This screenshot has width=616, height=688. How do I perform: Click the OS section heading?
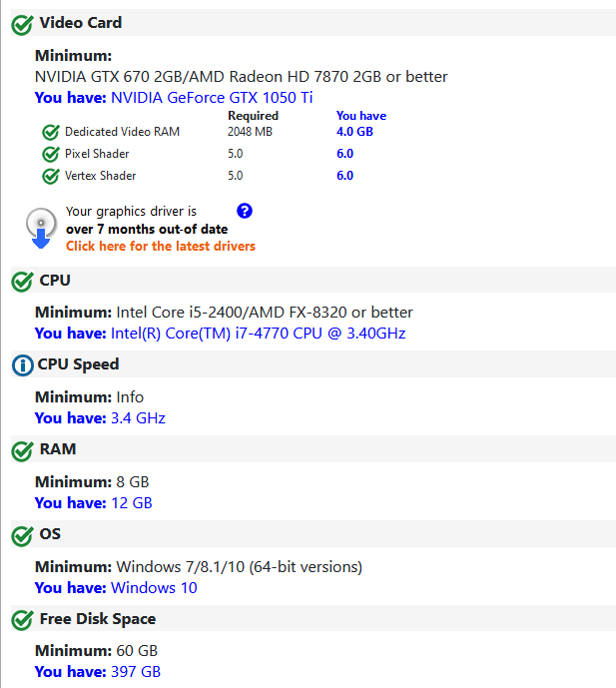(50, 534)
